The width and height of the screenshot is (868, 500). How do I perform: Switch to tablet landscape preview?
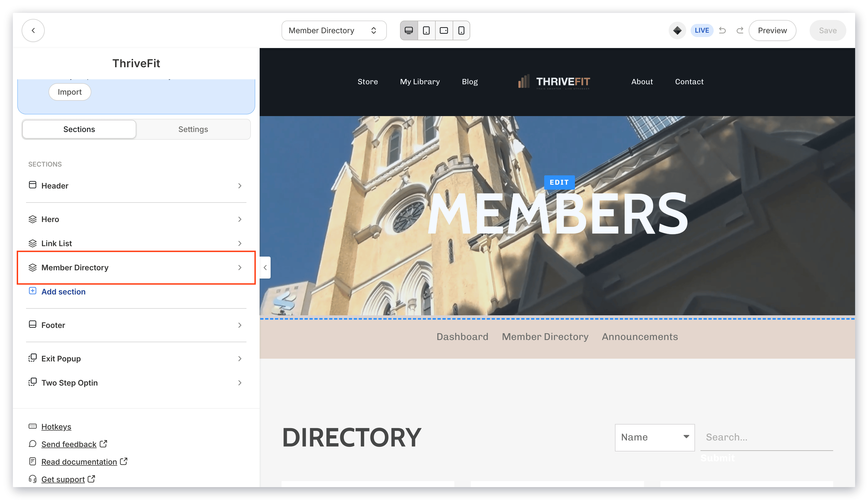(x=444, y=30)
